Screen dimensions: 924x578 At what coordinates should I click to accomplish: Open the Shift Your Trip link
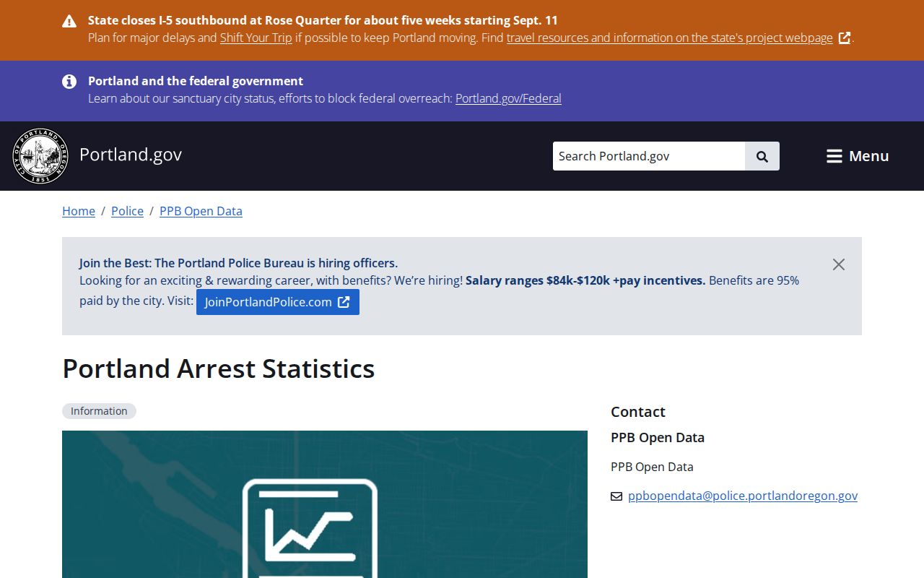[x=256, y=38]
